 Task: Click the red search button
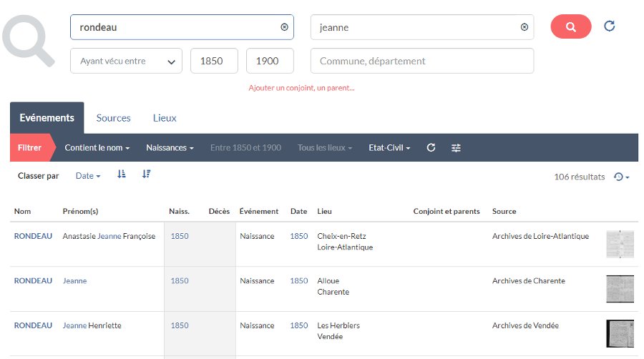point(570,26)
